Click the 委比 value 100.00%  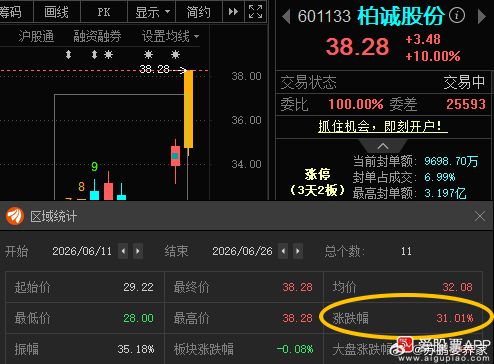(356, 104)
